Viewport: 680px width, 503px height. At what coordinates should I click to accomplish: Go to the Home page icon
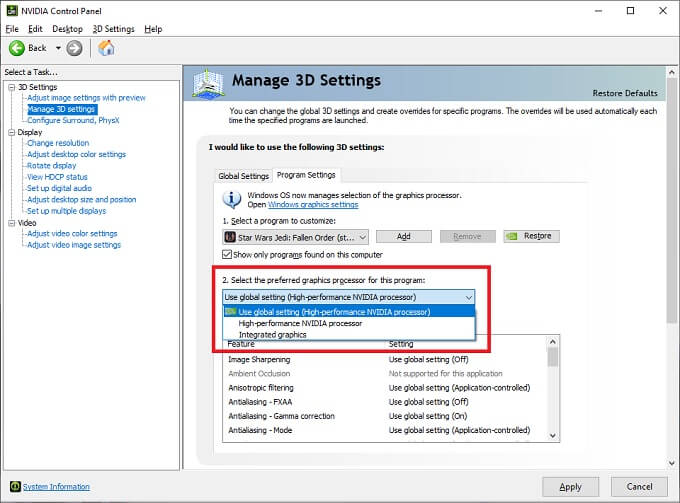click(x=107, y=47)
